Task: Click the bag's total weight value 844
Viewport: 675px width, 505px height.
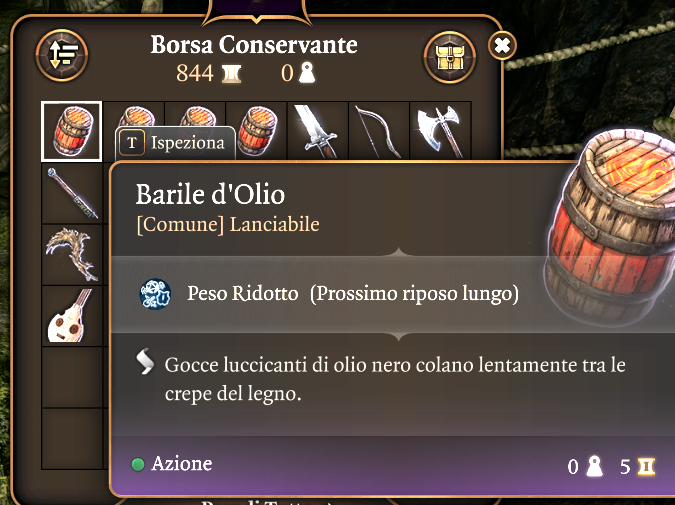Action: (x=194, y=73)
